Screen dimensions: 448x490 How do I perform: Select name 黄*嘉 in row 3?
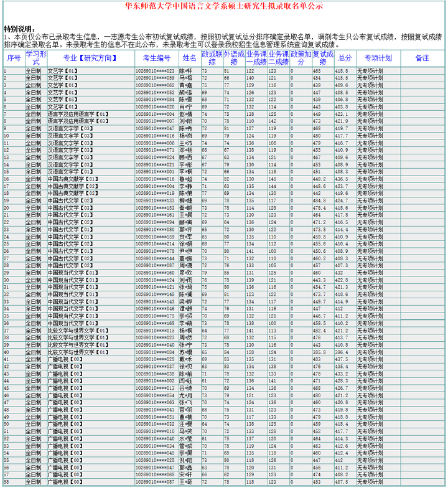click(x=186, y=85)
